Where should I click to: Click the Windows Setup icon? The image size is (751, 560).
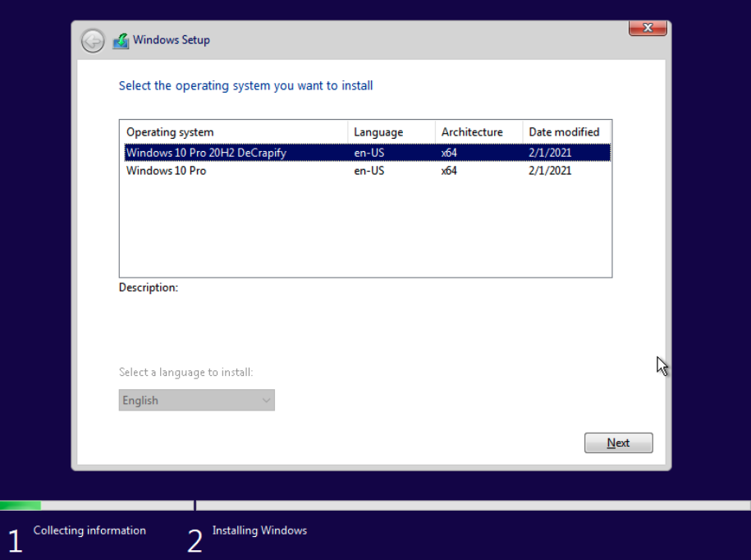click(x=121, y=41)
